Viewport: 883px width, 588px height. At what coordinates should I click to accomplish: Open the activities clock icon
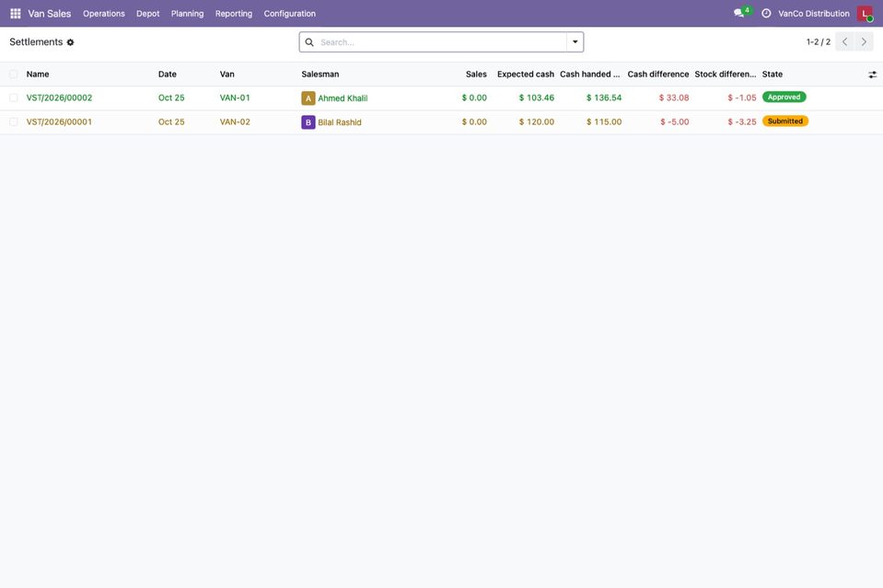[x=766, y=14]
